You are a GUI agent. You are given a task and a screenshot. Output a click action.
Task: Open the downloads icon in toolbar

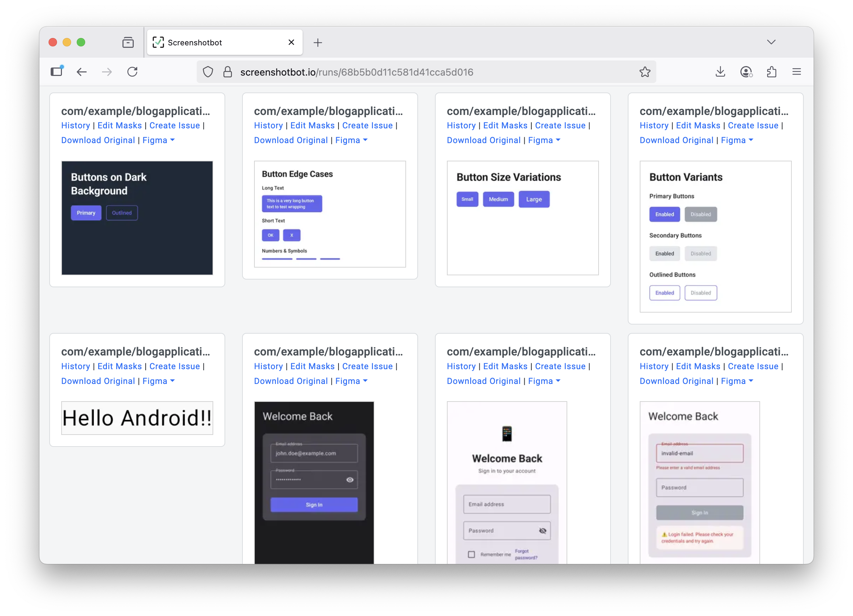tap(720, 72)
